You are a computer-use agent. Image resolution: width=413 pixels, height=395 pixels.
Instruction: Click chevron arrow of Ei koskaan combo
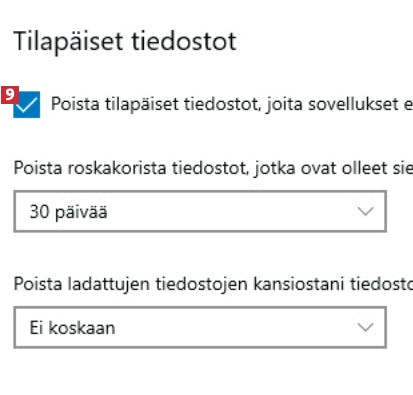pos(366,327)
